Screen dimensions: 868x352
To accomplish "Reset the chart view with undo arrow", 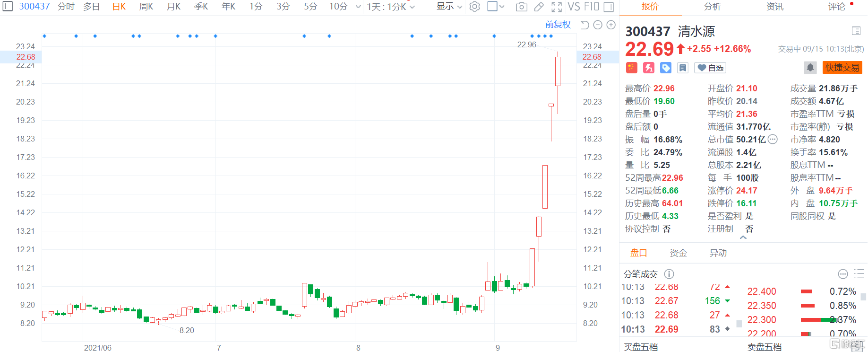I will [584, 25].
